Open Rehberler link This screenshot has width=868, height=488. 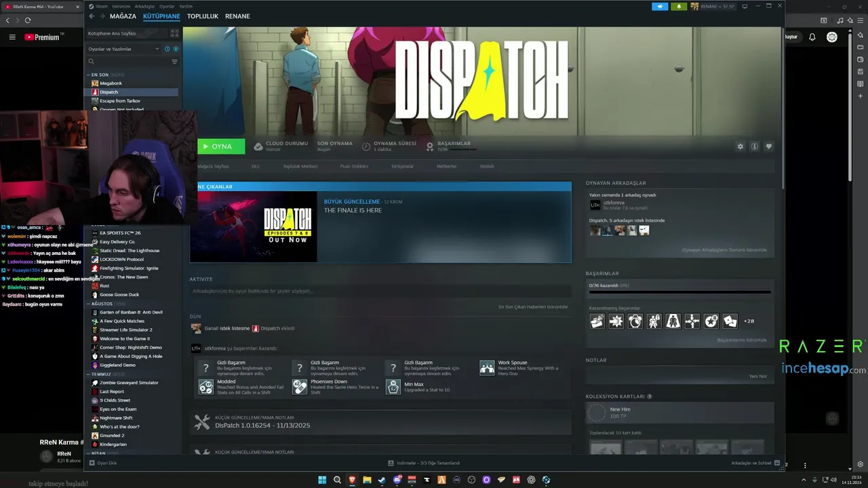pyautogui.click(x=446, y=166)
